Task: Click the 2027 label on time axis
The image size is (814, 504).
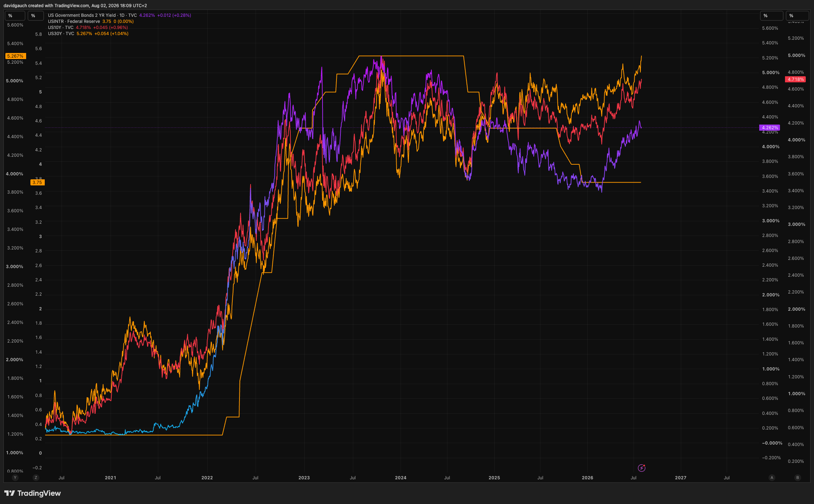Action: point(680,478)
